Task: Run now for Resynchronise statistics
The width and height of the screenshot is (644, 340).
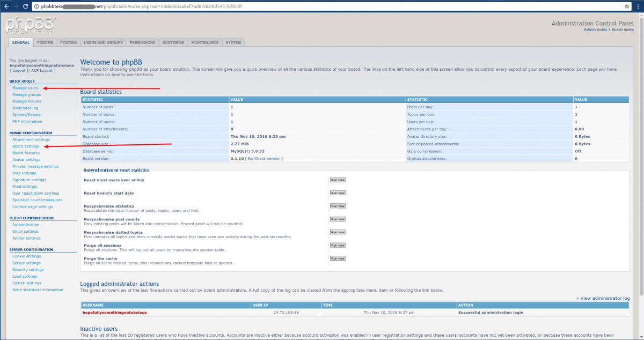Action: 338,206
